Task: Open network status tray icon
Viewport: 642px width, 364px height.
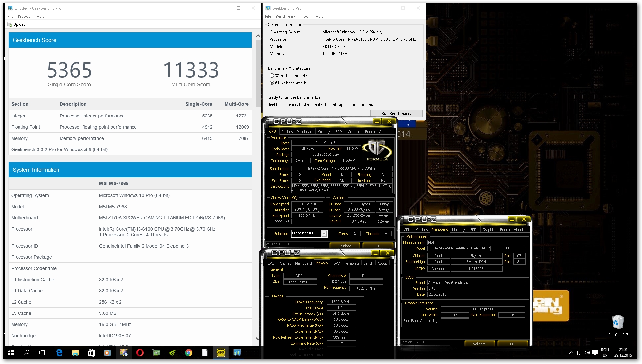Action: click(x=579, y=353)
